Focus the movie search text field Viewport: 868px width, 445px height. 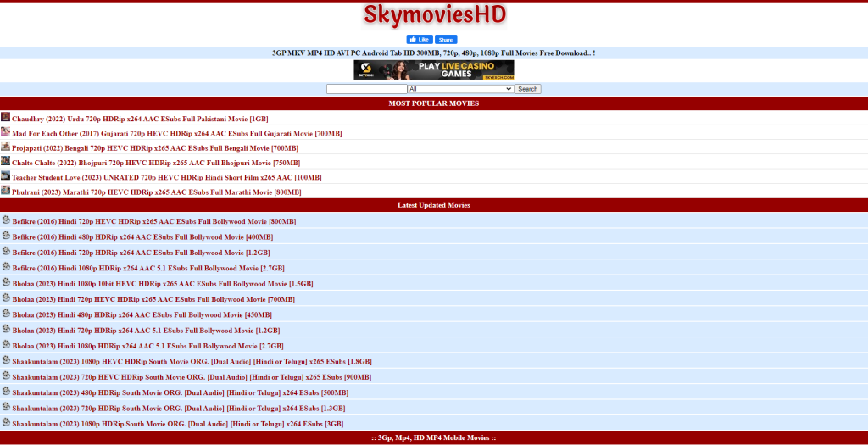[x=366, y=89]
